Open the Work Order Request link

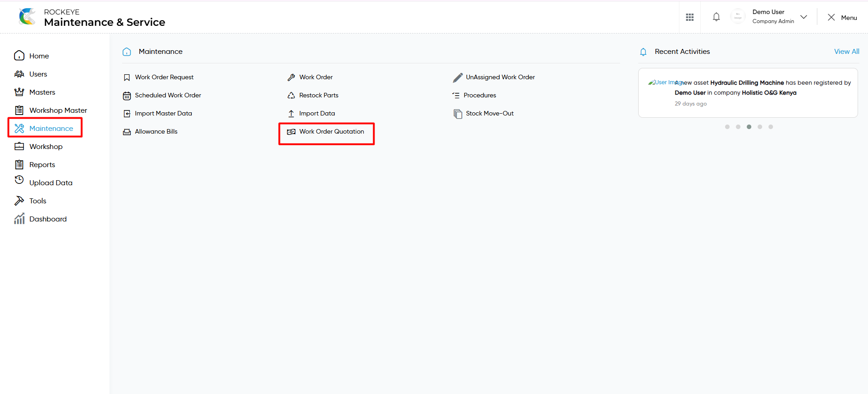(164, 77)
